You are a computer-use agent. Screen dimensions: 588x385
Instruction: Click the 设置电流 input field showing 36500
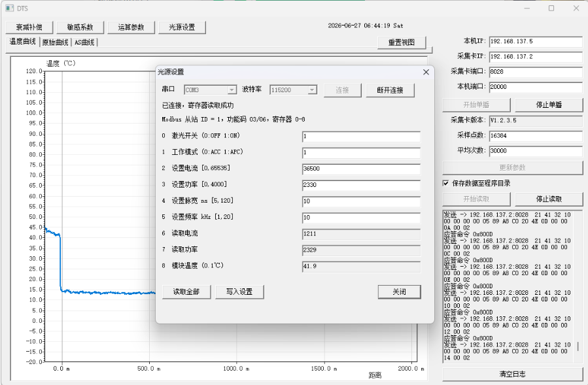coord(361,169)
